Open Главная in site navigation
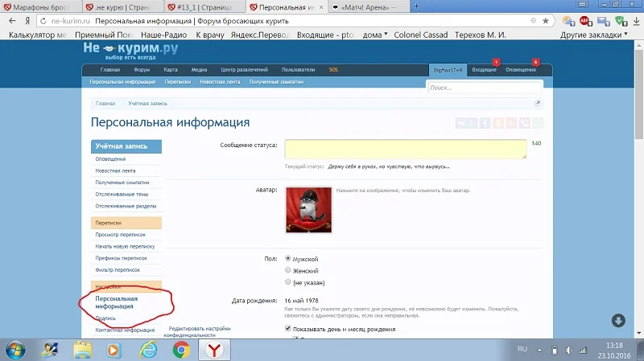 point(110,70)
